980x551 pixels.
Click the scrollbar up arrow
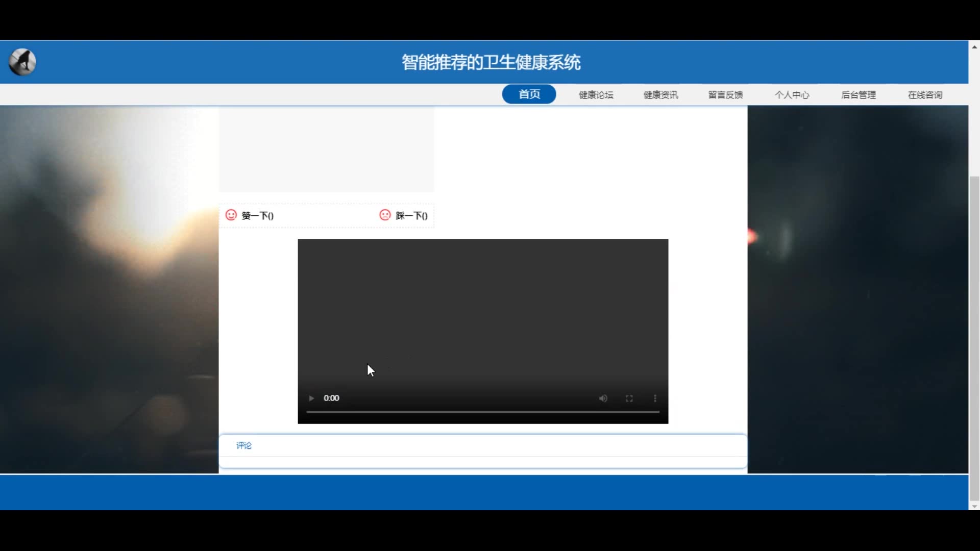pyautogui.click(x=974, y=46)
